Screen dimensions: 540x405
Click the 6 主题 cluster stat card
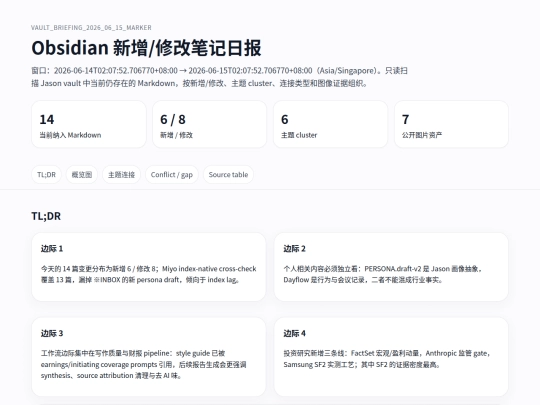point(330,124)
